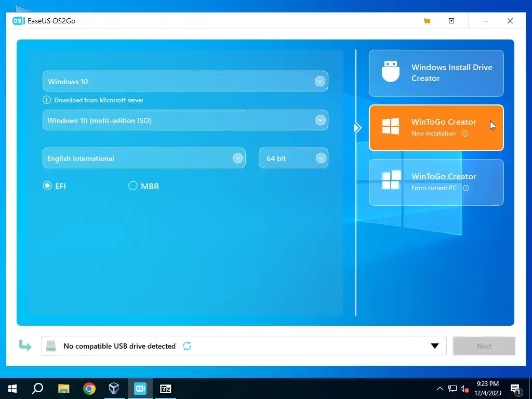Open the Windows Start menu
The height and width of the screenshot is (399, 532).
pyautogui.click(x=12, y=389)
